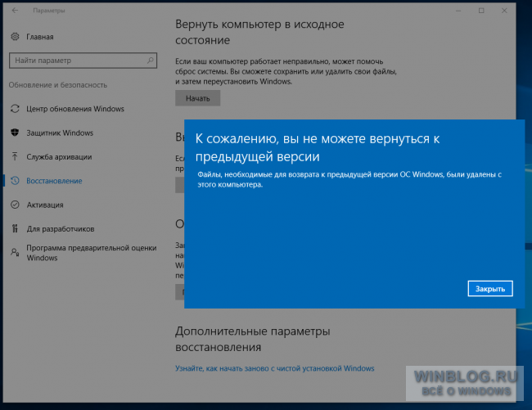
Task: Close the Параметры window
Action: 504,11
